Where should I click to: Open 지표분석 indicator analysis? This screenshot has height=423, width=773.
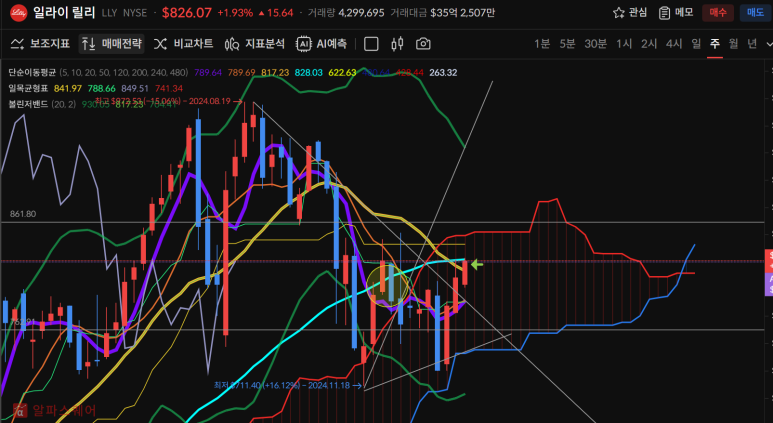[255, 44]
